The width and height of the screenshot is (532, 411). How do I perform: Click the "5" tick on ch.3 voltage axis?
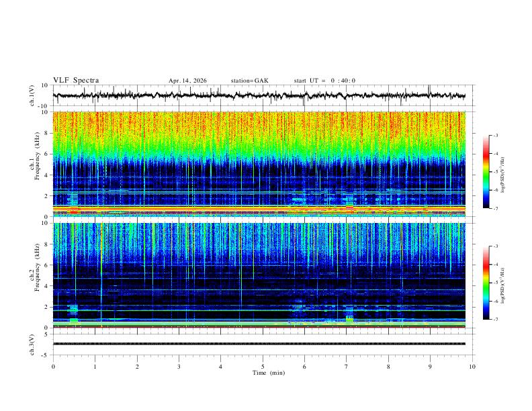pos(46,334)
